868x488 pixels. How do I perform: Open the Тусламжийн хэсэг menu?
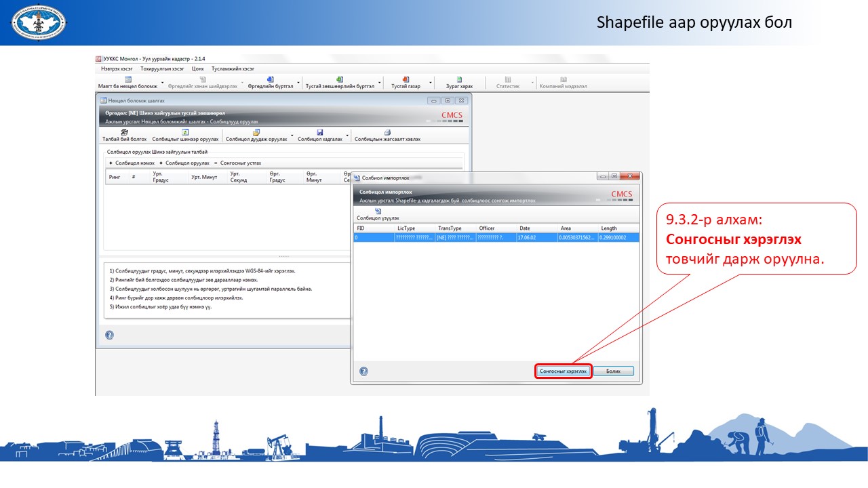pos(233,68)
